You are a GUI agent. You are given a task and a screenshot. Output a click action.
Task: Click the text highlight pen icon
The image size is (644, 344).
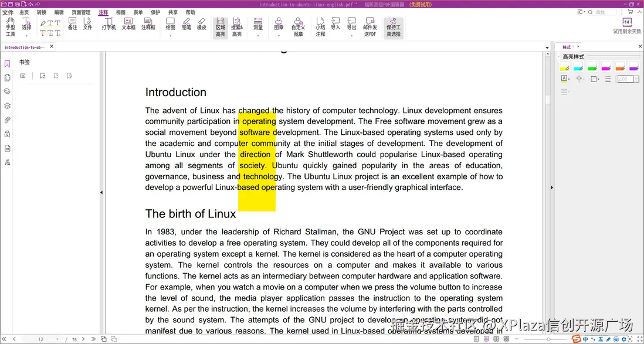tap(43, 23)
